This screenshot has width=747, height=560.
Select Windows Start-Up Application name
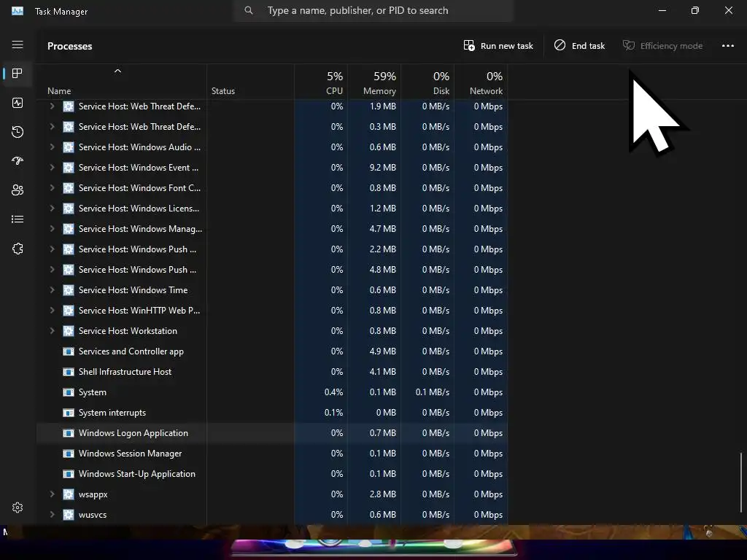pyautogui.click(x=136, y=474)
